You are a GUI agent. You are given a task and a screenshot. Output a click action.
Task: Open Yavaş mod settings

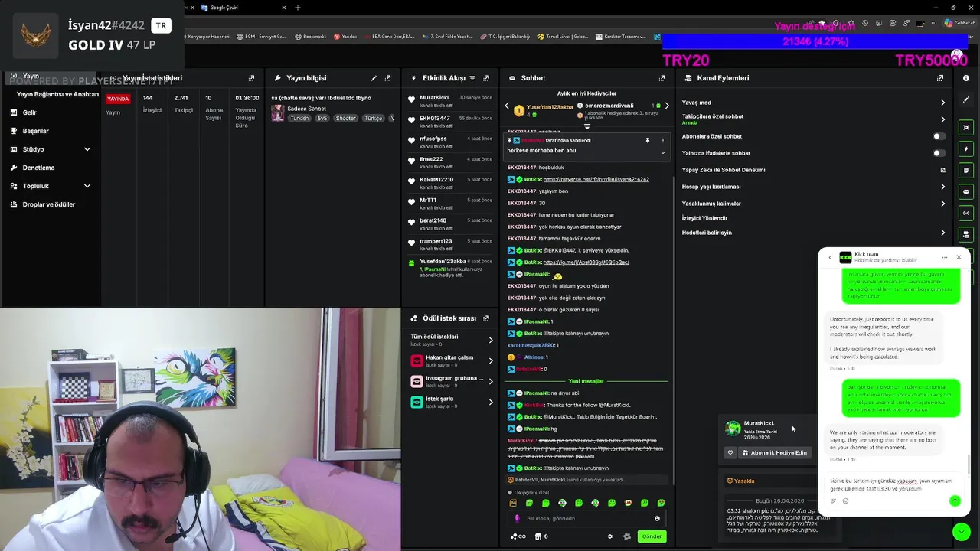[814, 103]
